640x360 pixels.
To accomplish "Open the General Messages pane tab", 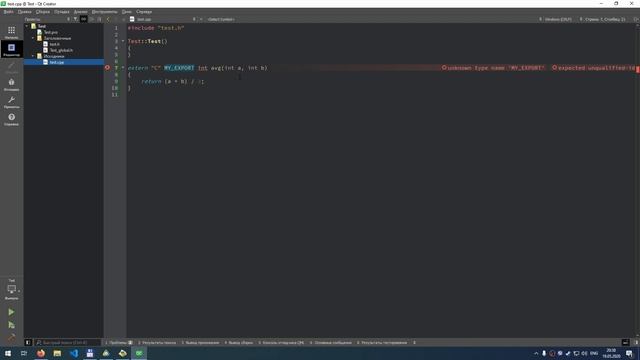I will [331, 342].
